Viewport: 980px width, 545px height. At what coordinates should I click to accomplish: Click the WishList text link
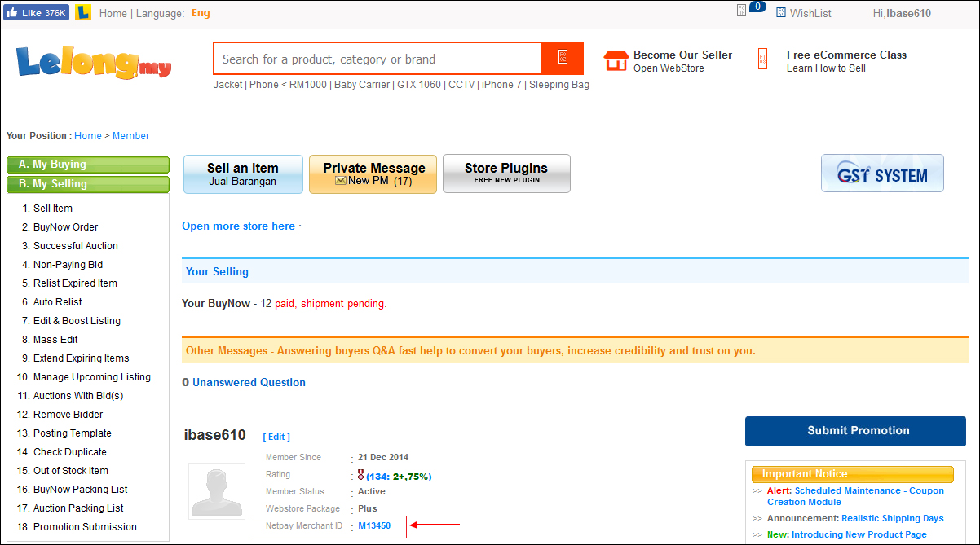point(810,13)
